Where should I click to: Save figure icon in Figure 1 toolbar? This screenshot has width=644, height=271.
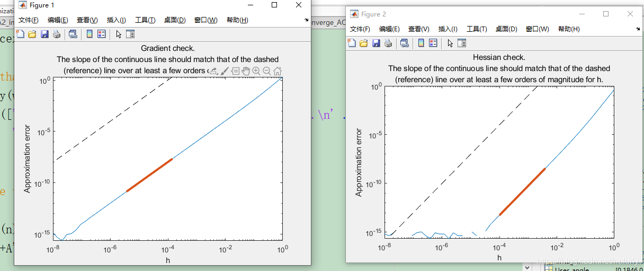pyautogui.click(x=44, y=34)
